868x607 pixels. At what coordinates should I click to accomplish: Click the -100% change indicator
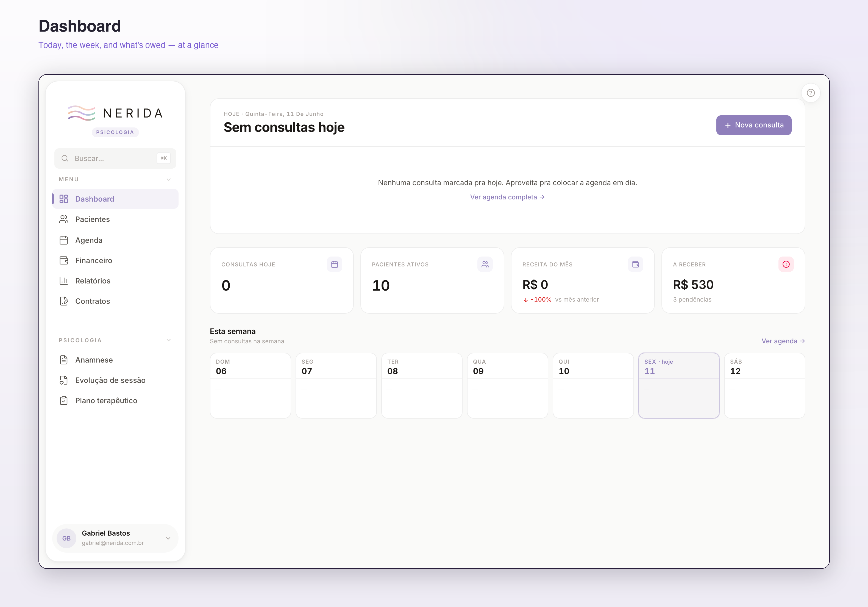point(537,299)
